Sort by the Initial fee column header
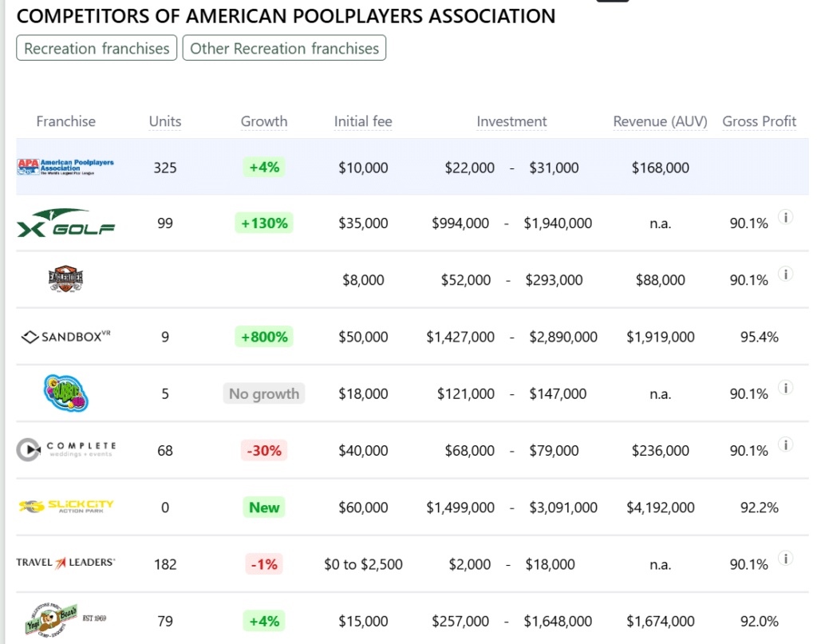817x644 pixels. click(363, 121)
